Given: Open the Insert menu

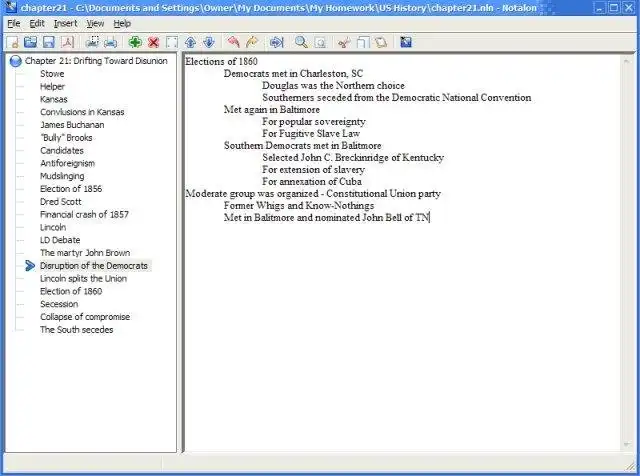Looking at the screenshot, I should [65, 24].
